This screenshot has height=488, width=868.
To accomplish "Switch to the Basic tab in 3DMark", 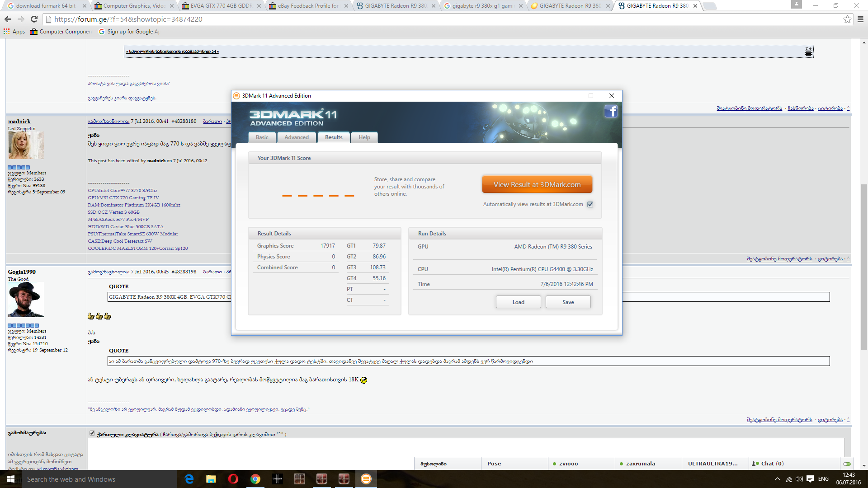I will (x=262, y=137).
